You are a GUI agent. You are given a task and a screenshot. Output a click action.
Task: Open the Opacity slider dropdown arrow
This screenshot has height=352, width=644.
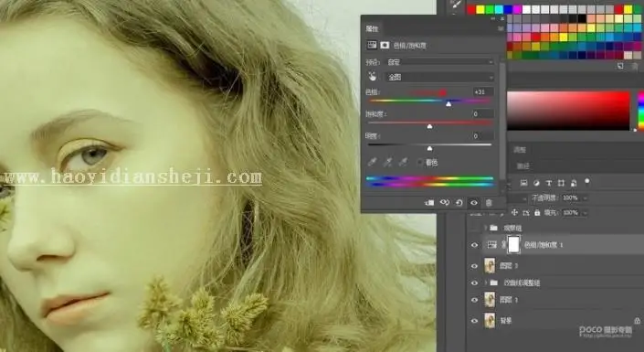585,198
